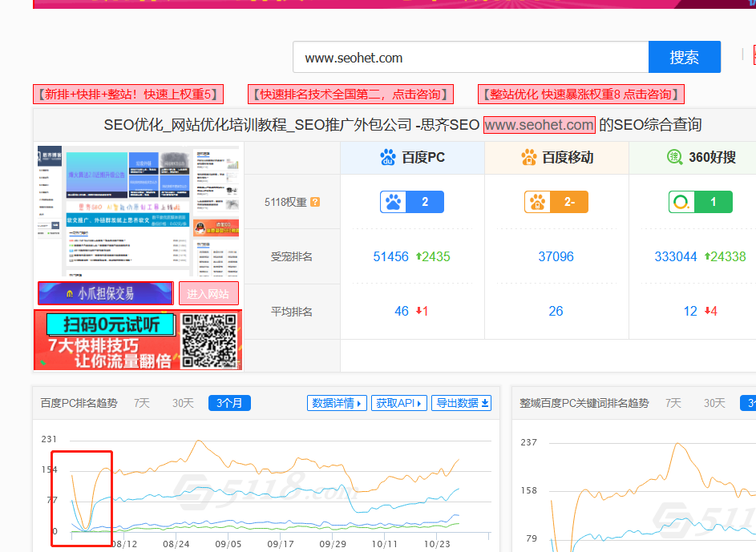Screen dimensions: 756x552
Task: Select the highlighted 3个月 tab
Action: pos(229,403)
